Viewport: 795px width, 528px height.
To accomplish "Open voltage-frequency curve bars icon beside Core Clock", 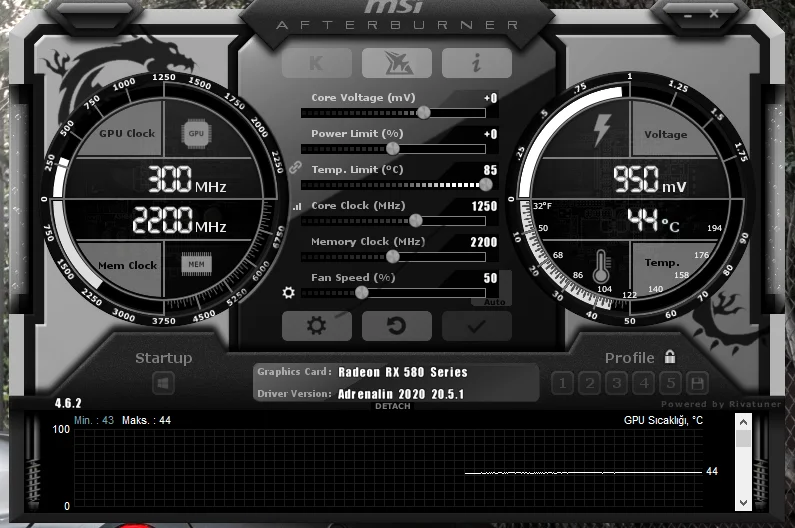I will click(x=297, y=206).
